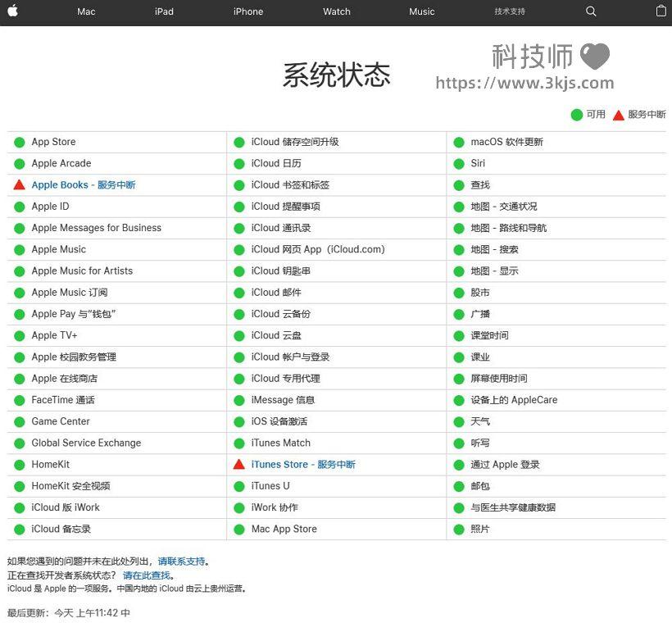Image resolution: width=672 pixels, height=623 pixels.
Task: Select Apple Music 订阅 text
Action: click(x=70, y=293)
